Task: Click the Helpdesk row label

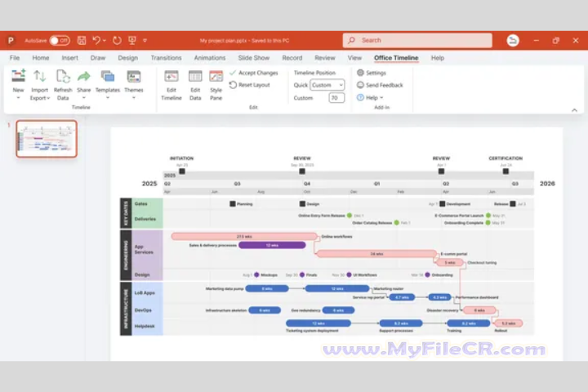Action: (145, 326)
